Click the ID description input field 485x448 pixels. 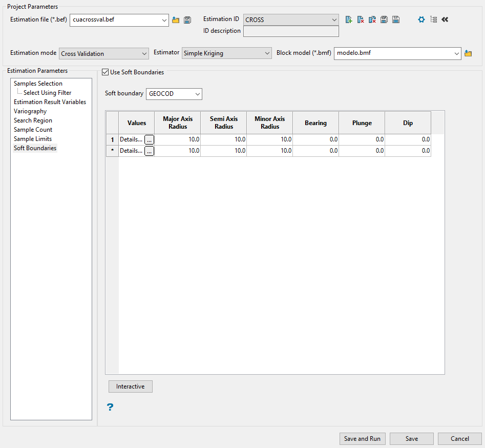point(291,31)
